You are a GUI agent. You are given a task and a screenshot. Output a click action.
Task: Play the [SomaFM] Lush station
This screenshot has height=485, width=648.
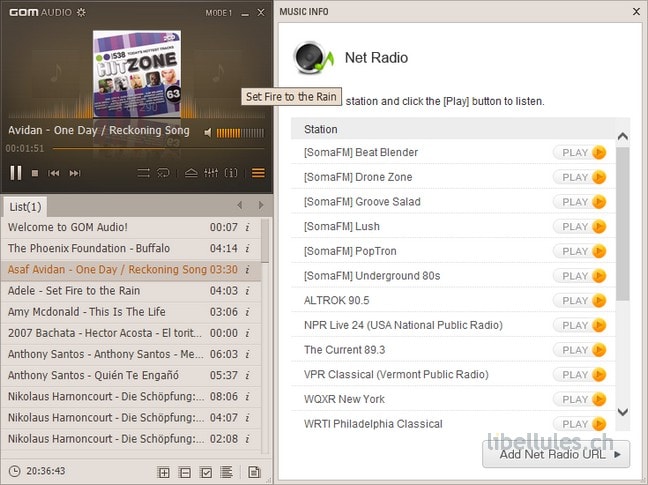[580, 226]
